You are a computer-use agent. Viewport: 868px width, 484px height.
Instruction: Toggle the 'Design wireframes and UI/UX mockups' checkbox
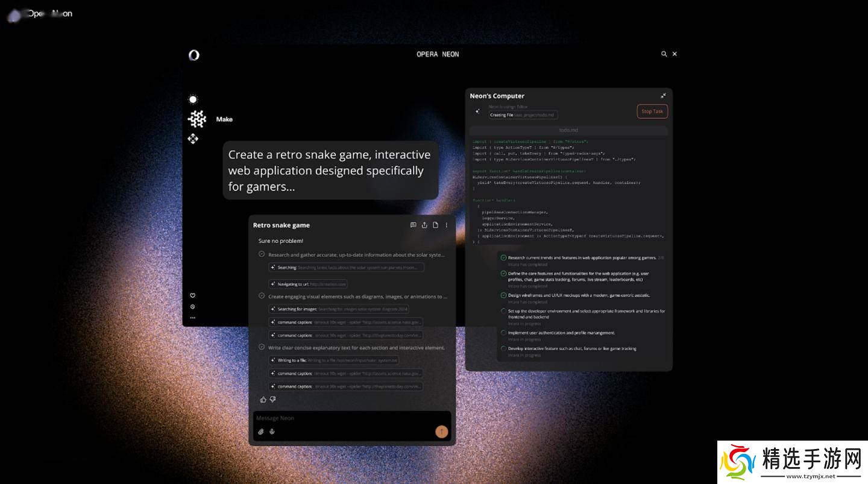point(503,295)
